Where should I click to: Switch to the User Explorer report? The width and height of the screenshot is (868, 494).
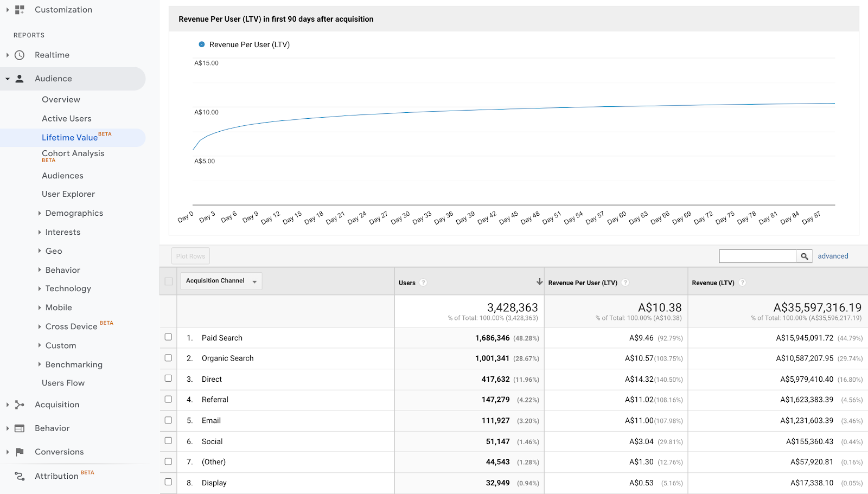(68, 194)
